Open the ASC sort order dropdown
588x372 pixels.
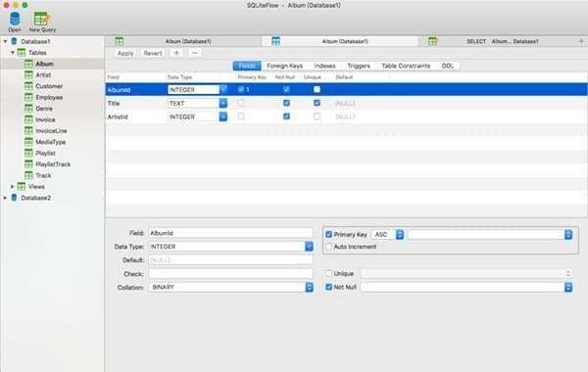coord(400,235)
